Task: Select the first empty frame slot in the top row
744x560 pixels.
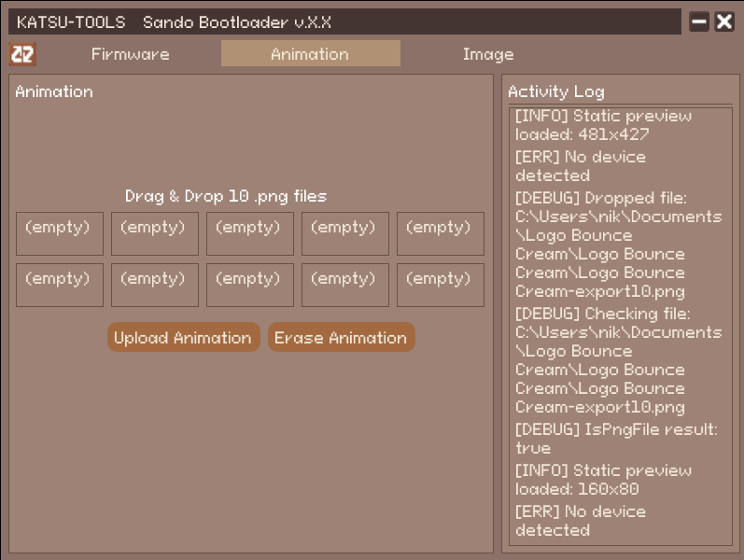Action: click(60, 233)
